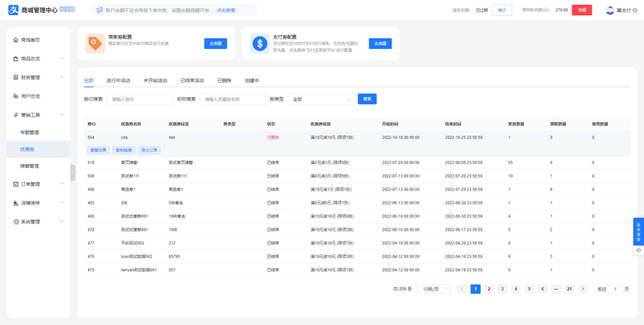The image size is (644, 325).
Task: Click the "共 206 条" total count
Action: (x=402, y=289)
